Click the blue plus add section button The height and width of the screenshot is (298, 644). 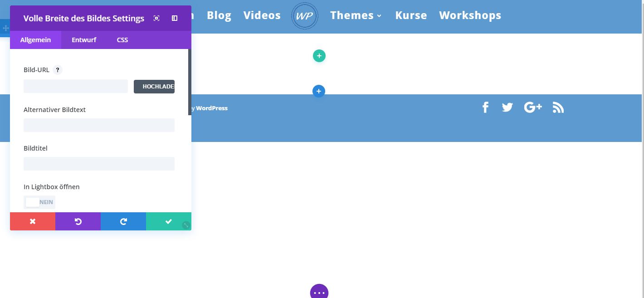click(x=319, y=91)
